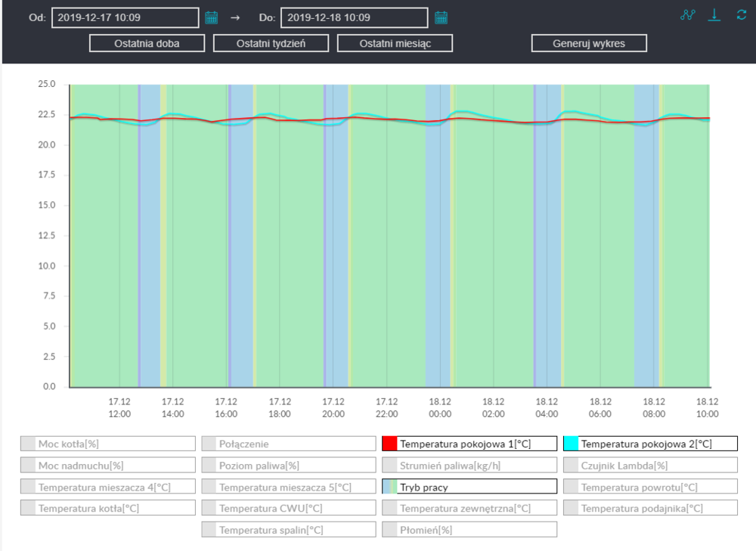The image size is (756, 551).
Task: Click the cyan Temperatura pokojowa 2 swatch
Action: [x=571, y=444]
